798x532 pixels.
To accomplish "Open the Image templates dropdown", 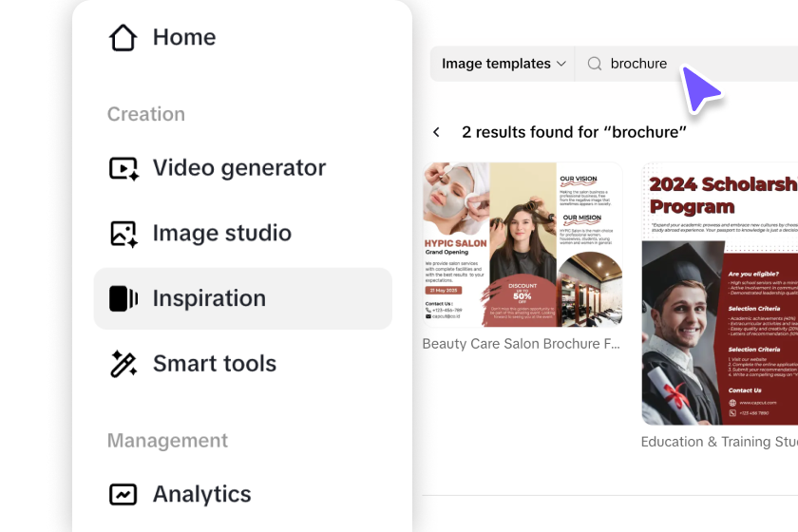I will 503,64.
